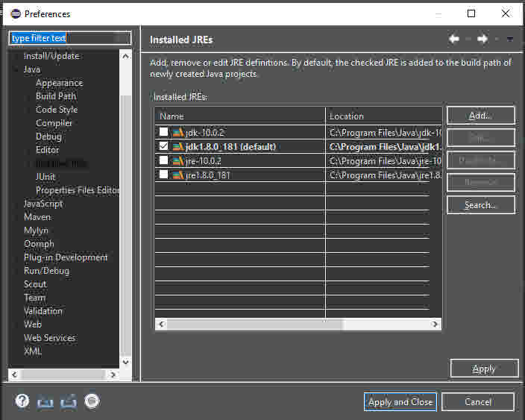Click the Add... button
The height and width of the screenshot is (420, 525).
coord(480,116)
